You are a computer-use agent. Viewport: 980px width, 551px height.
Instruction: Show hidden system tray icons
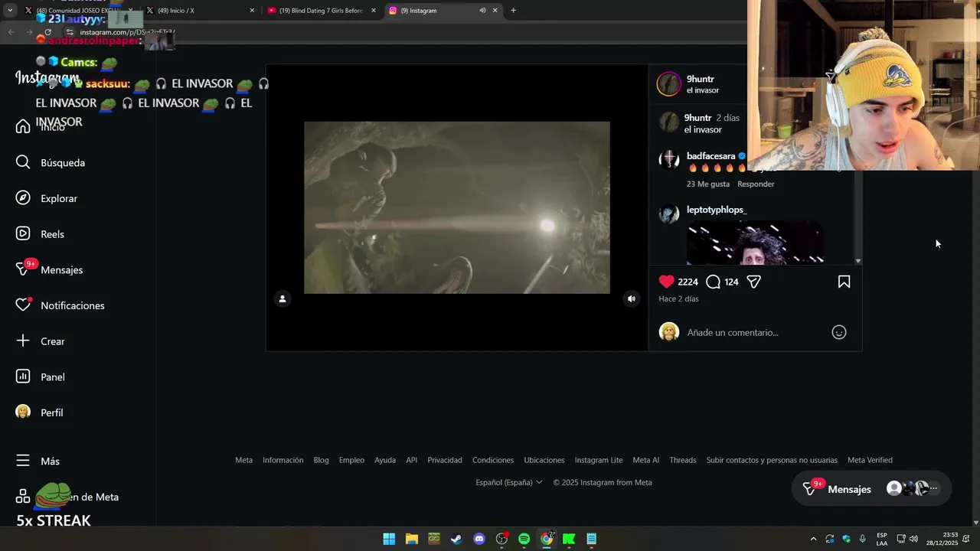813,539
